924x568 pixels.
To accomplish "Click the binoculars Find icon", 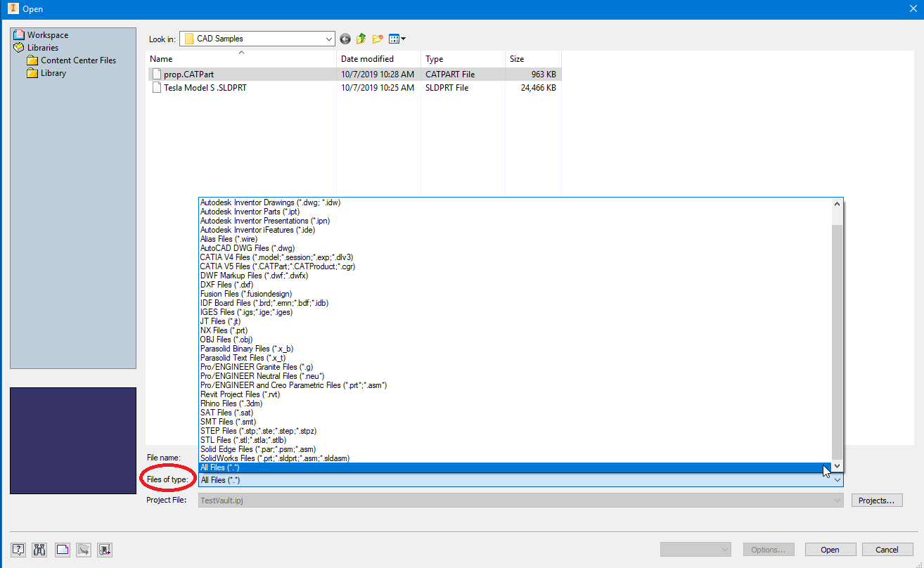I will [40, 550].
